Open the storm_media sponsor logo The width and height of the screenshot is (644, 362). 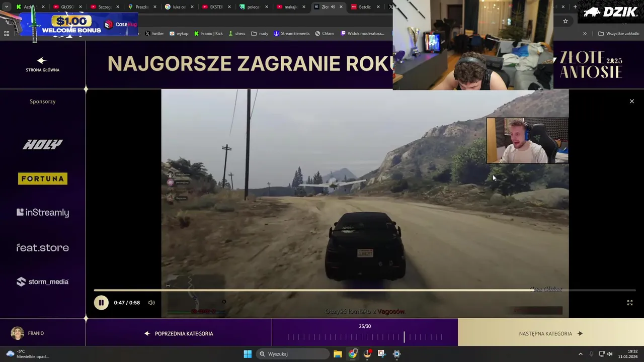43,282
